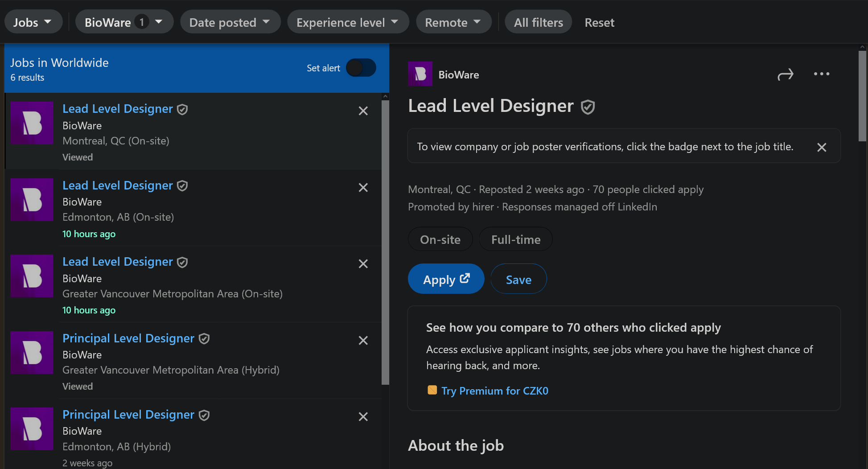The width and height of the screenshot is (868, 469).
Task: Open the Try Premium for CZK0 link
Action: click(x=494, y=391)
